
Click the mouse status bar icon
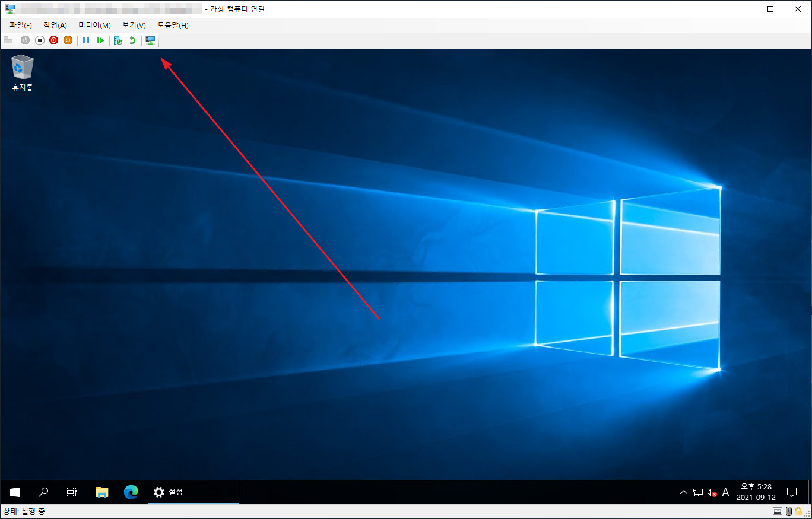(789, 511)
